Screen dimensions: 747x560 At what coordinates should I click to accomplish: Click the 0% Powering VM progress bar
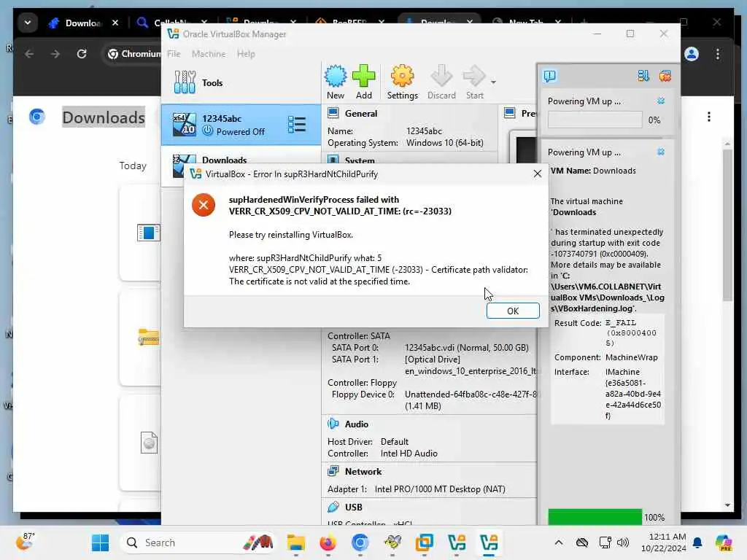click(595, 120)
